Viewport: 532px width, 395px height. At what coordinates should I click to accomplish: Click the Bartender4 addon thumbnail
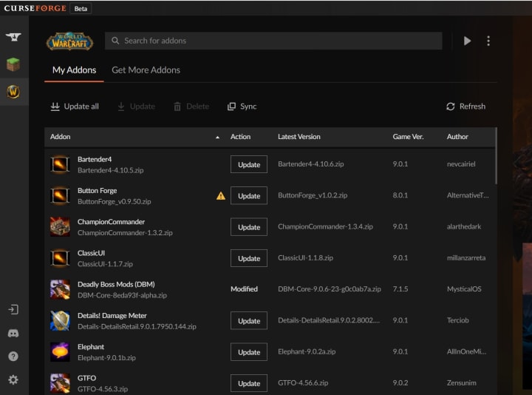tap(60, 165)
